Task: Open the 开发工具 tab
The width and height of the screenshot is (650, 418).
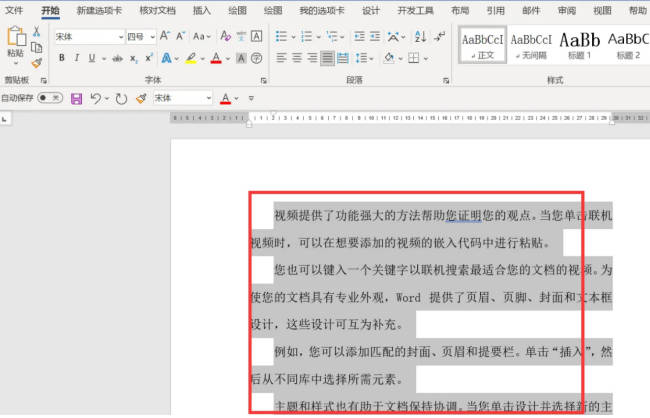Action: pyautogui.click(x=415, y=10)
